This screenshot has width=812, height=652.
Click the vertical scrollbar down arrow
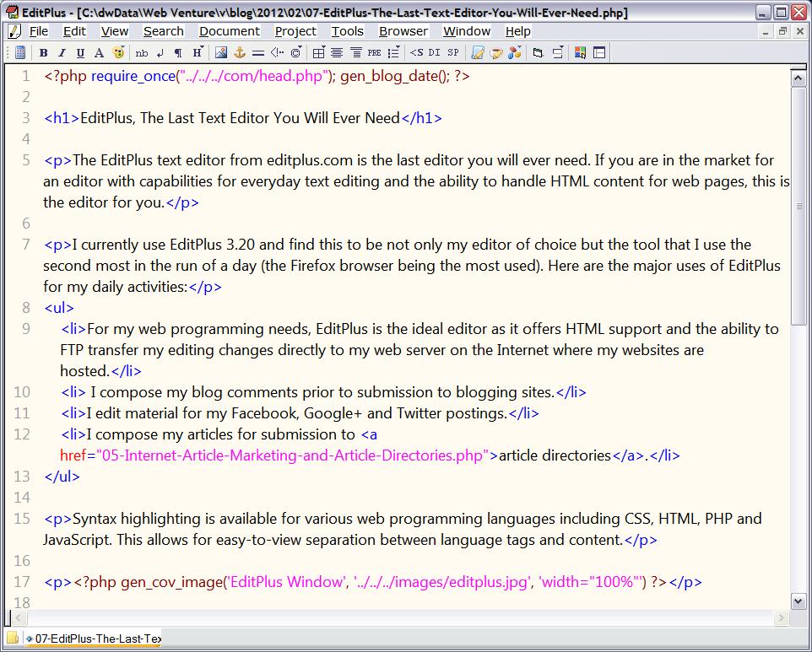click(798, 601)
